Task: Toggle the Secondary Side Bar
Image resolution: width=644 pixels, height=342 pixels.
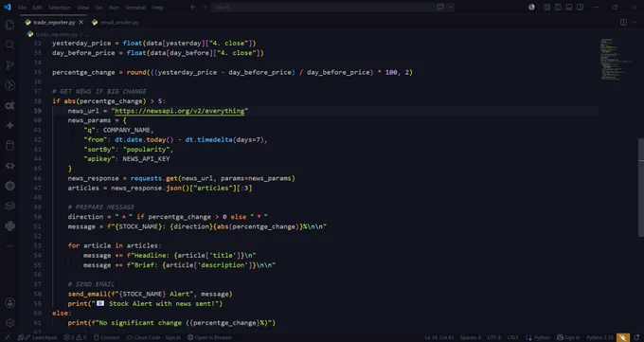Action: (x=580, y=7)
